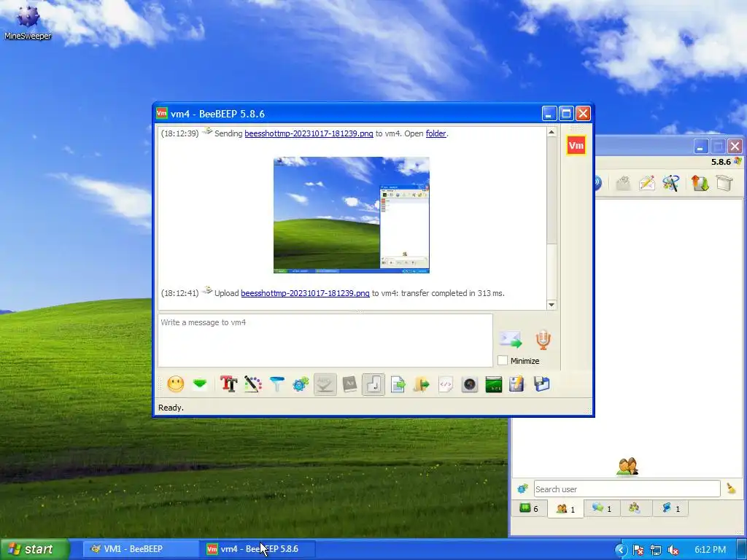
Task: Click the blue double floppy disk save icon
Action: point(541,384)
